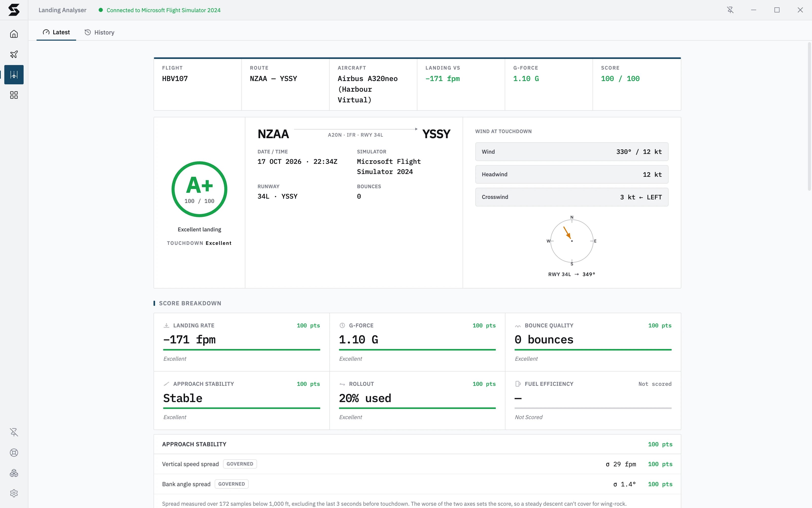812x508 pixels.
Task: Click the Landing Rate download icon
Action: coord(166,325)
